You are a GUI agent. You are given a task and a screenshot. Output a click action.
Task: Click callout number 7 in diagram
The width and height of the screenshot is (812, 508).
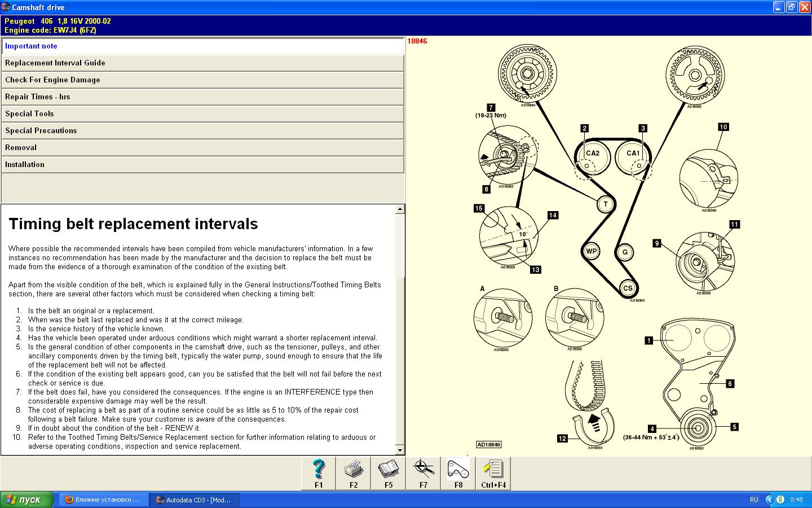pos(491,107)
